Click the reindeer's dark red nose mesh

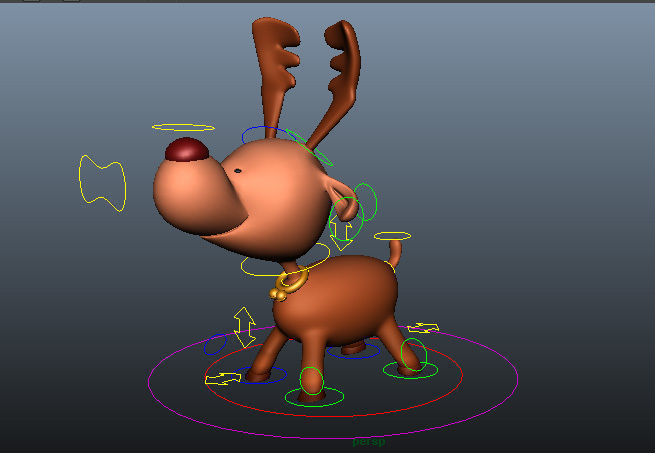[187, 149]
